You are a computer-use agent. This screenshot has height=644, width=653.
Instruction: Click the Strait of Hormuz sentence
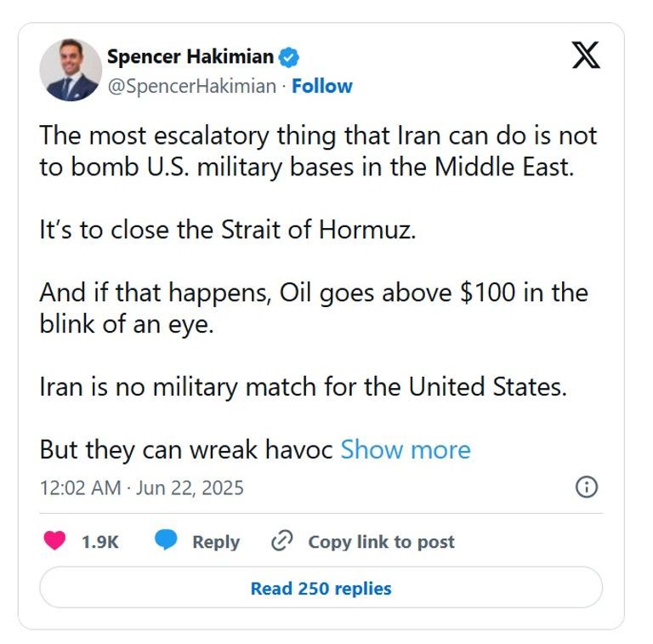coord(228,230)
